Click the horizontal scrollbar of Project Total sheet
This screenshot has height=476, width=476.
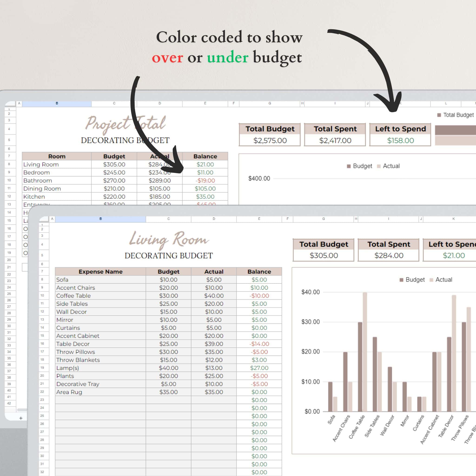coord(22,410)
